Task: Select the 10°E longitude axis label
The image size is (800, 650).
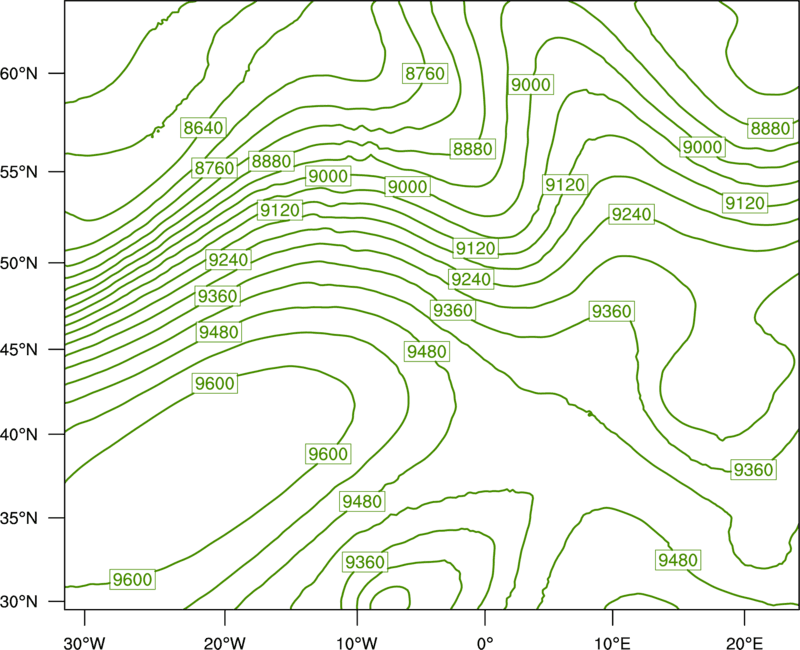Action: 612,643
